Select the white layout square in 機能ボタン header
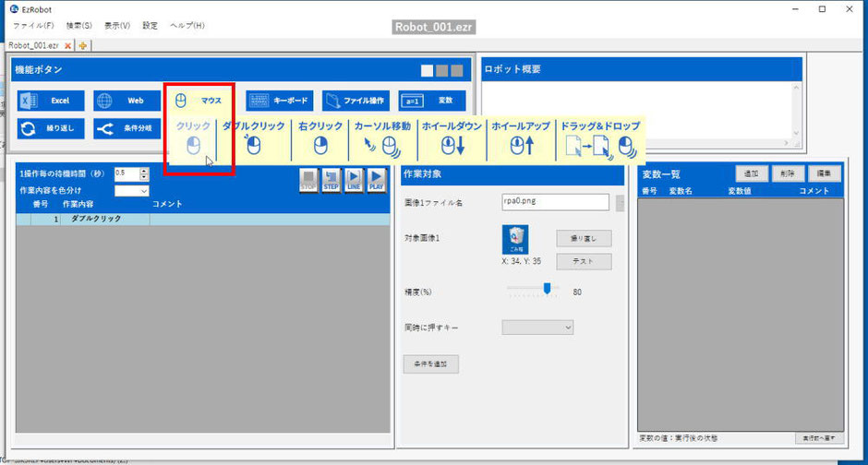Image resolution: width=868 pixels, height=465 pixels. 427,70
